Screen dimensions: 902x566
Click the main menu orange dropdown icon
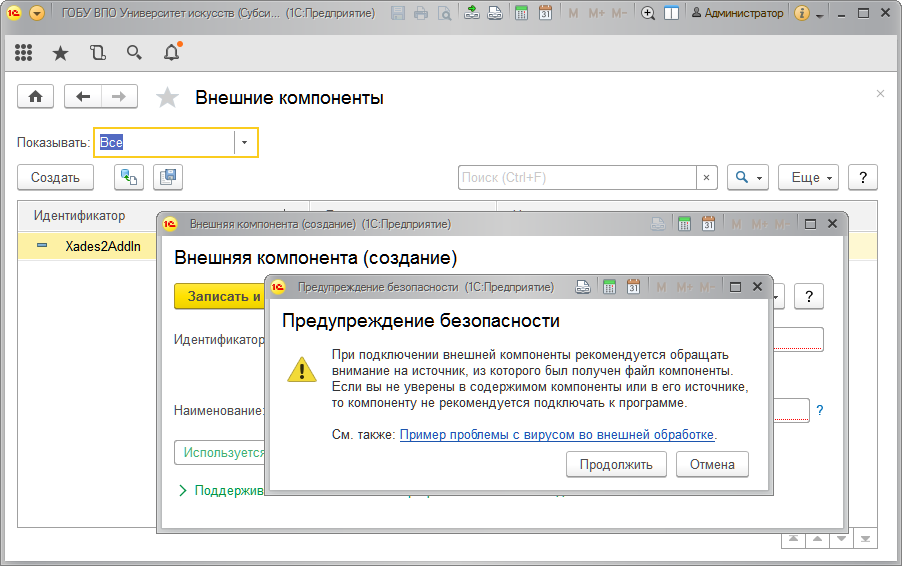coord(37,13)
